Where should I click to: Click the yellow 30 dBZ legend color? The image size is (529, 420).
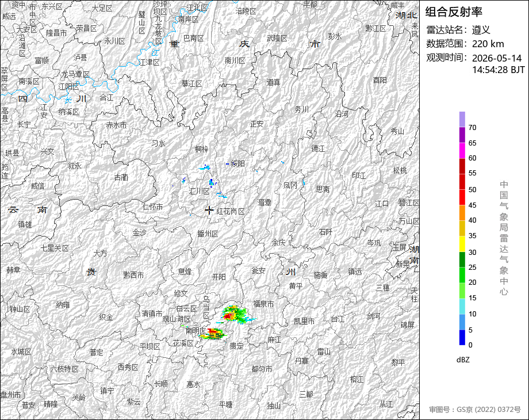pos(462,244)
